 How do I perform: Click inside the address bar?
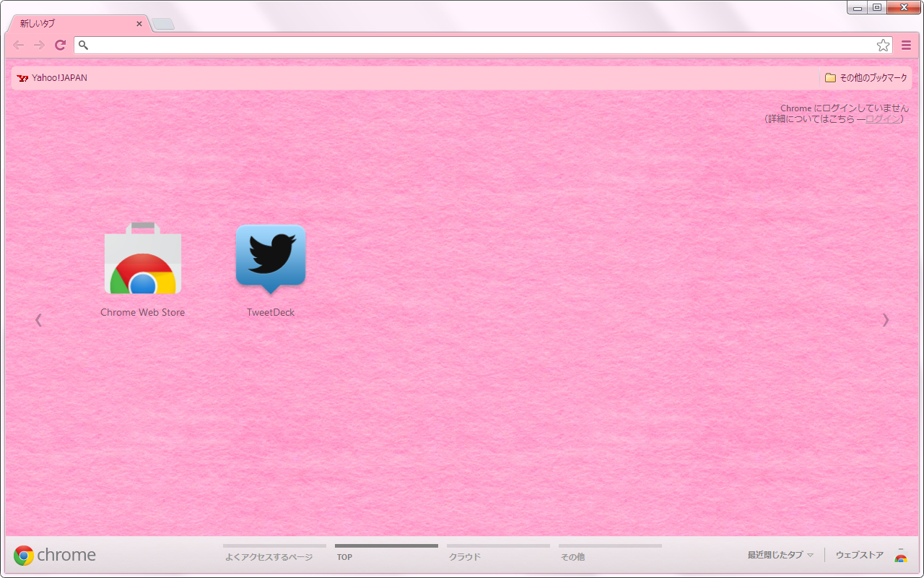[433, 45]
